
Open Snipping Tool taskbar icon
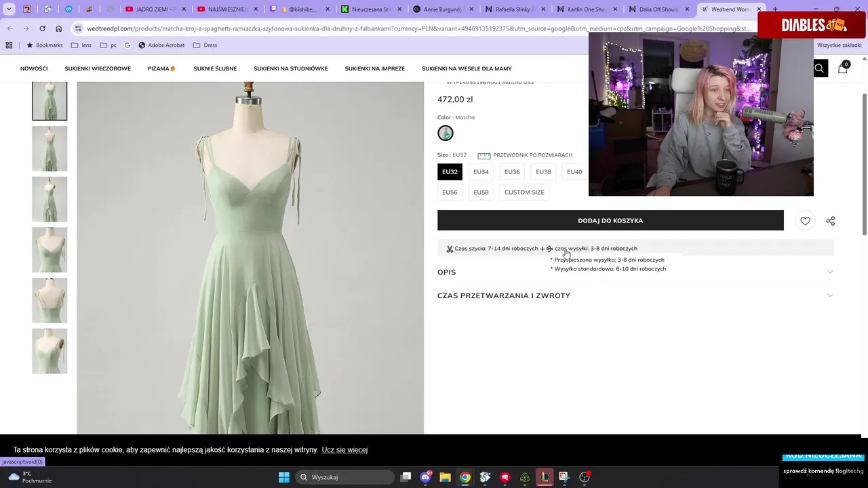[x=564, y=477]
